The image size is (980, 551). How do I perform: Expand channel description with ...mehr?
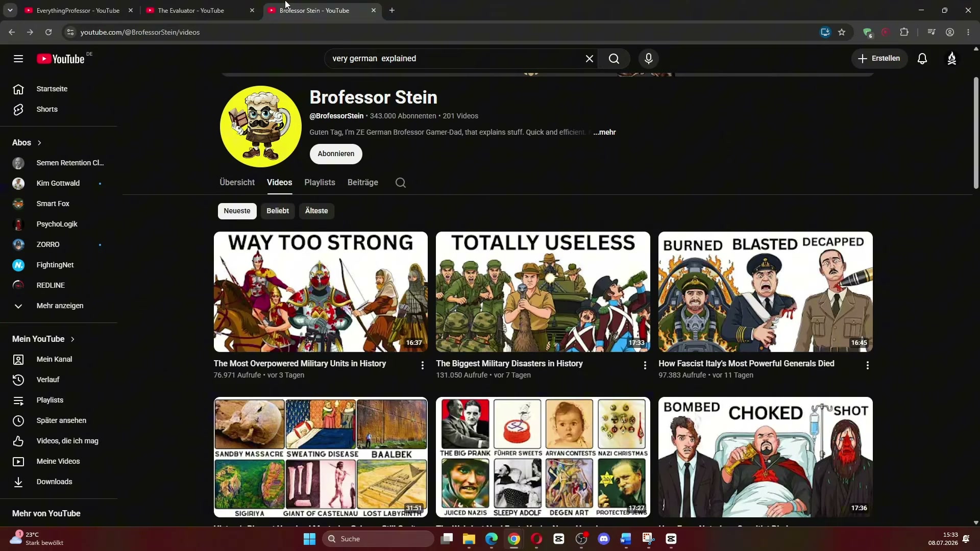605,132
